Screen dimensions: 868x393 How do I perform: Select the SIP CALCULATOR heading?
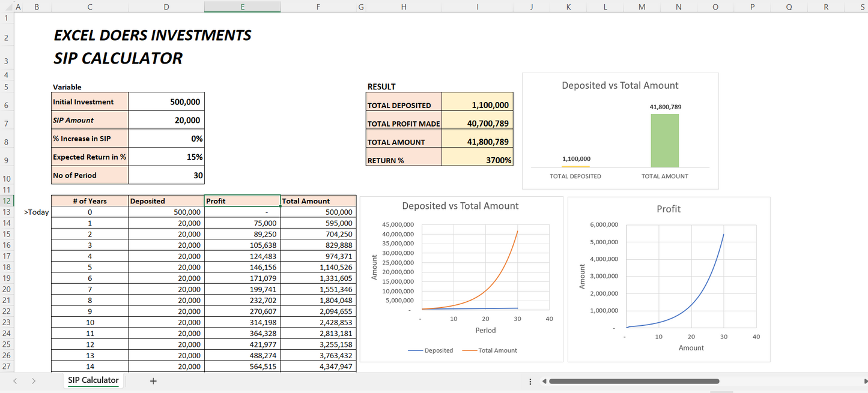click(x=118, y=58)
